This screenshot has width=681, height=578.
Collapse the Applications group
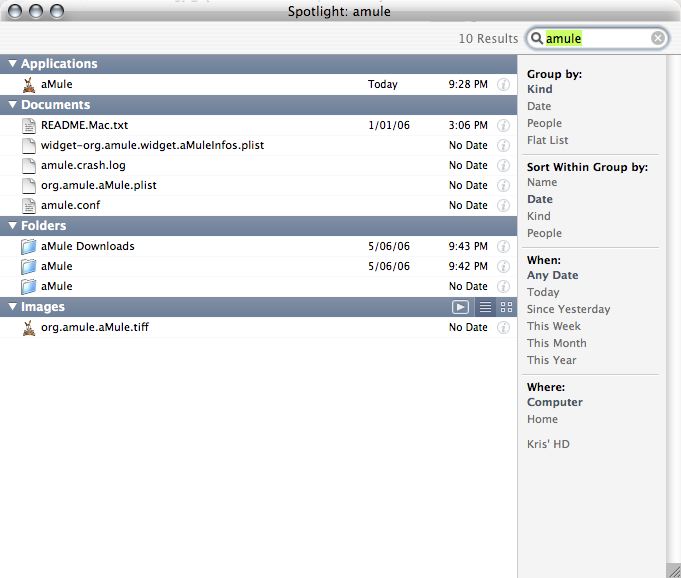[13, 64]
